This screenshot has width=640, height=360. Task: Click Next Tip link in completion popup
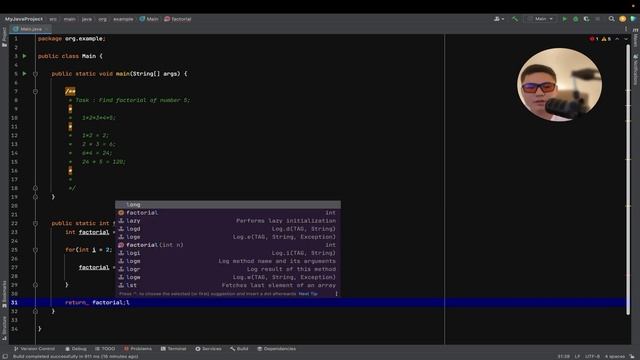[308, 293]
